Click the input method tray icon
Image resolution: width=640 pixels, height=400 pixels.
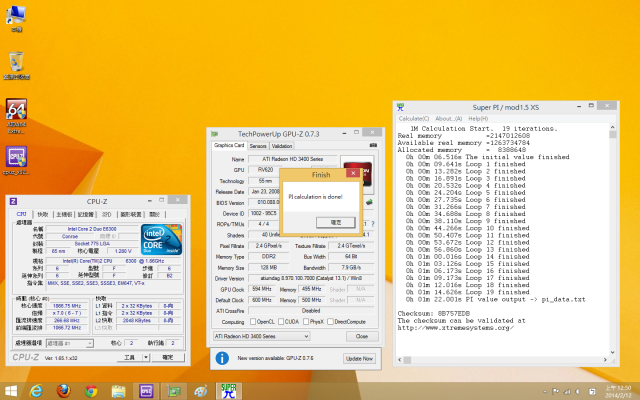[592, 391]
